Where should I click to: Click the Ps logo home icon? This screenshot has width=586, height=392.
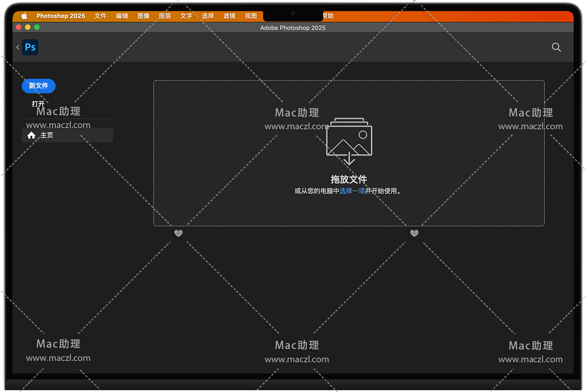click(x=30, y=47)
